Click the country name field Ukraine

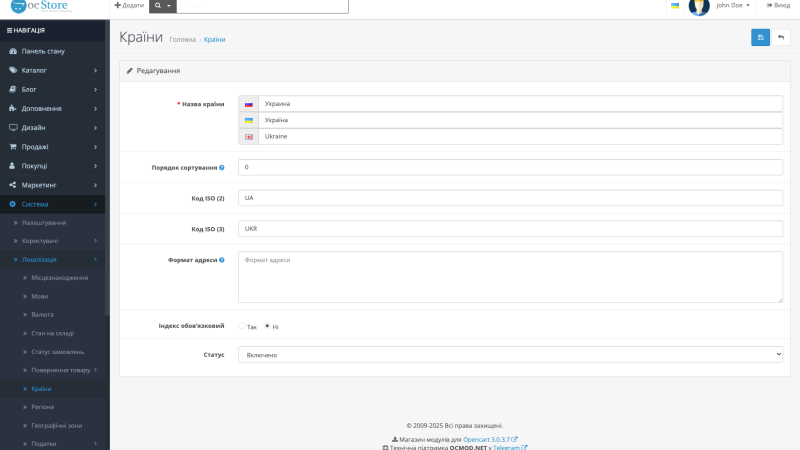click(x=520, y=136)
